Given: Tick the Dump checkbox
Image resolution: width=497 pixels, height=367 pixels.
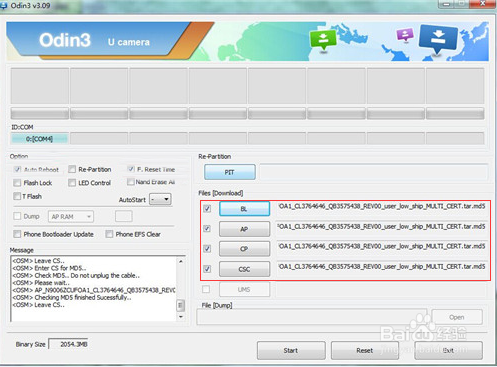Looking at the screenshot, I should (17, 216).
